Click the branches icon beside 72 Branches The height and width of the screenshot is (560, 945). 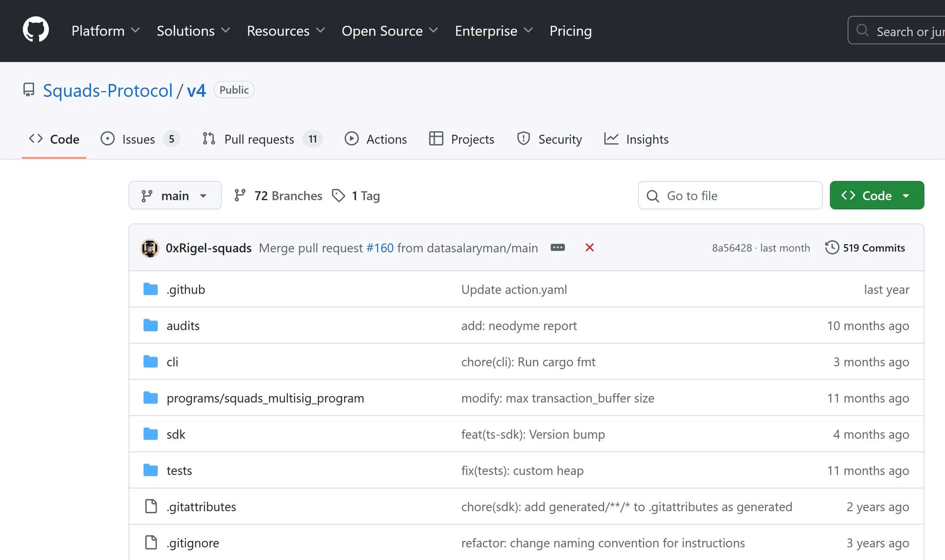point(240,195)
